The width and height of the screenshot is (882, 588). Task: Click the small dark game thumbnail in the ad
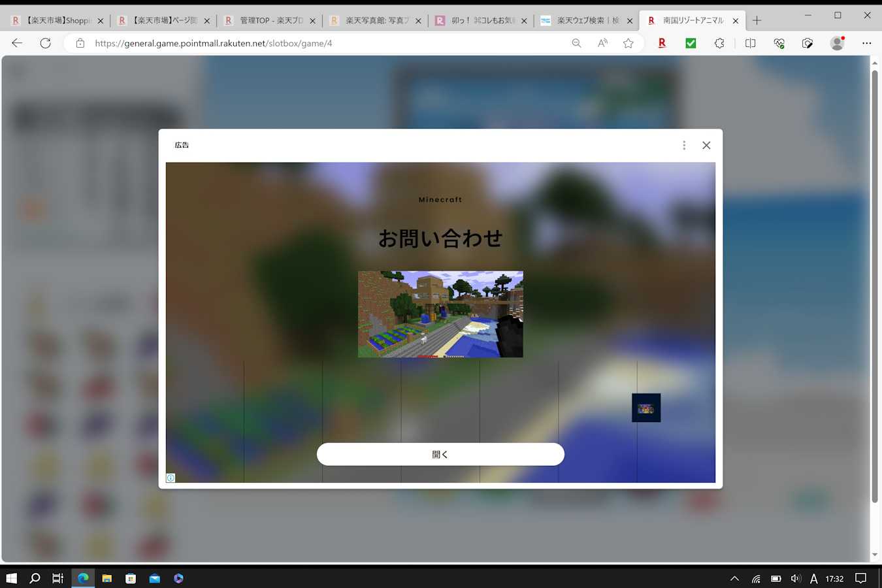tap(646, 408)
